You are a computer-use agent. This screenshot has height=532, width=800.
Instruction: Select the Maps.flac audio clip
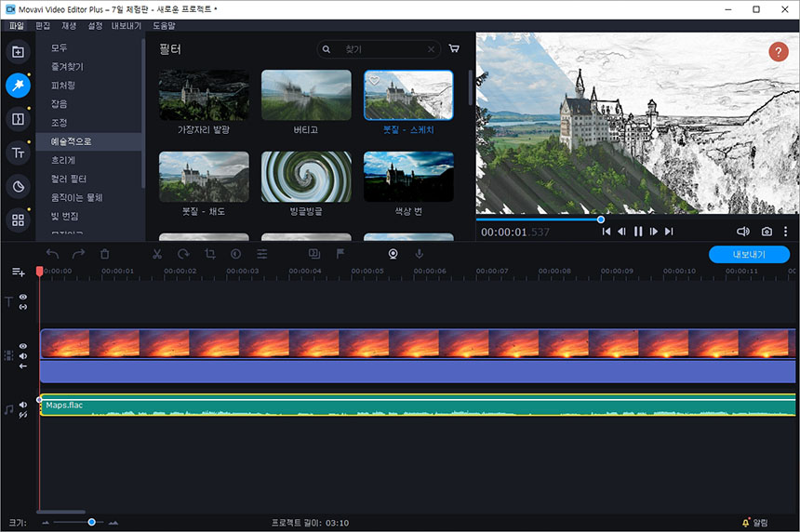coord(418,405)
